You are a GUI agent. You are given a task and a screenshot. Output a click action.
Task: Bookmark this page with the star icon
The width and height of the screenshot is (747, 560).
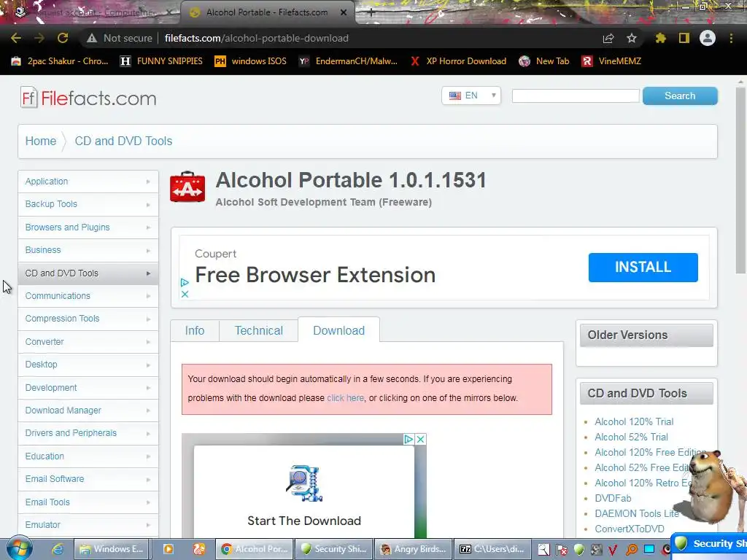(x=632, y=38)
